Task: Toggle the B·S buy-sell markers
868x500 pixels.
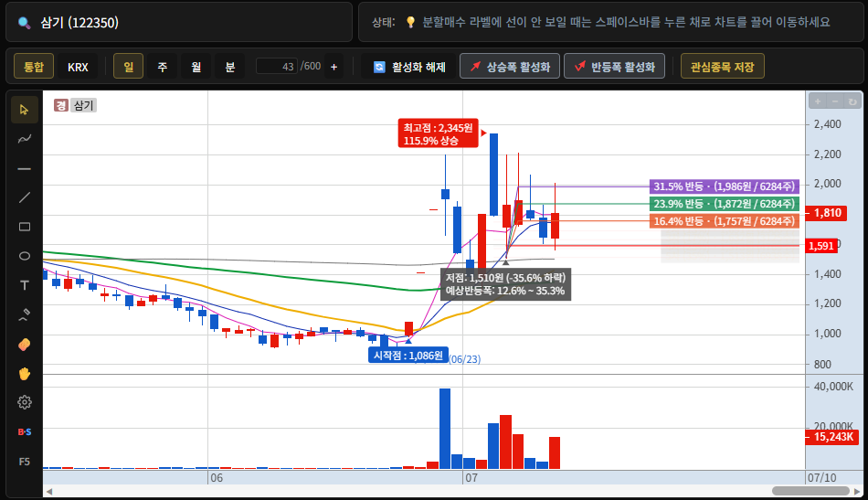Action: pyautogui.click(x=25, y=431)
